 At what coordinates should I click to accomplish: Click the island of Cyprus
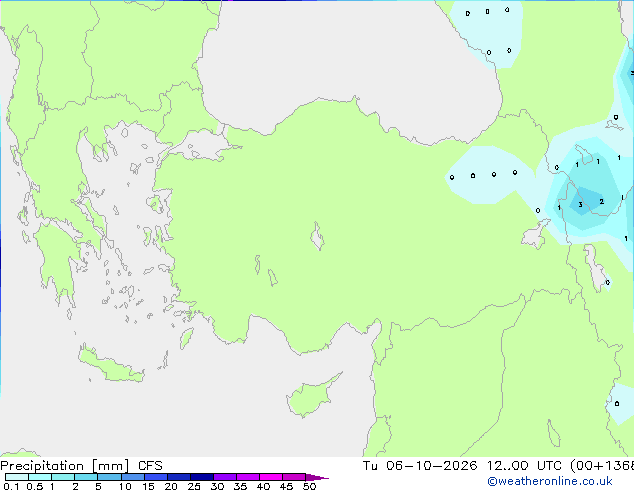click(x=311, y=396)
